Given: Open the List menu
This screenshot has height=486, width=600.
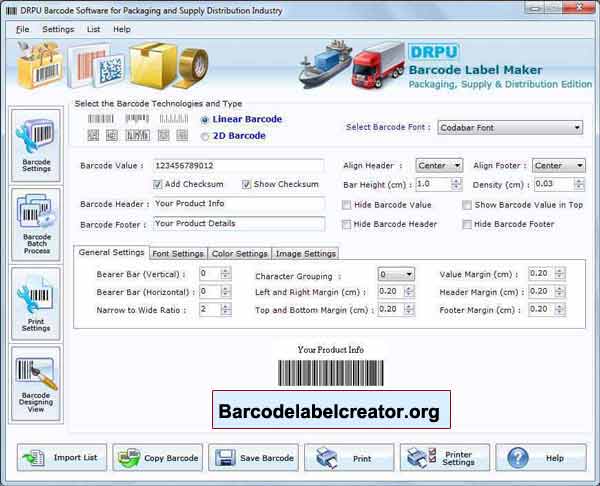Looking at the screenshot, I should 93,29.
